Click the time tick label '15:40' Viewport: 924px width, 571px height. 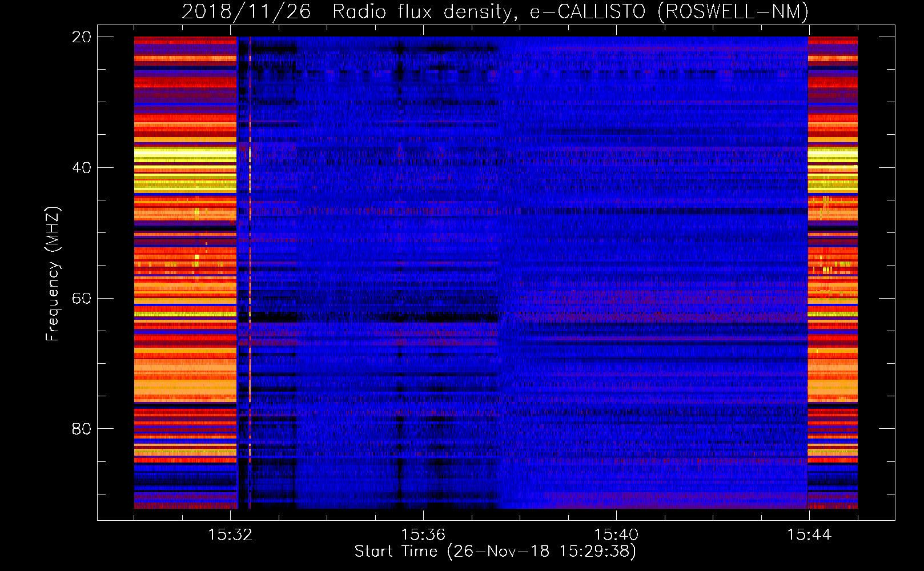(x=616, y=535)
